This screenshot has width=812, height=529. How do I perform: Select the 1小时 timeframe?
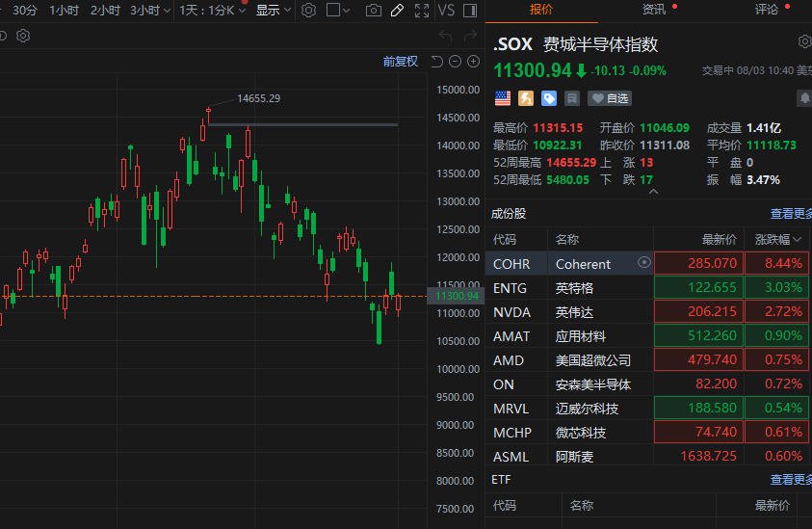pyautogui.click(x=64, y=10)
